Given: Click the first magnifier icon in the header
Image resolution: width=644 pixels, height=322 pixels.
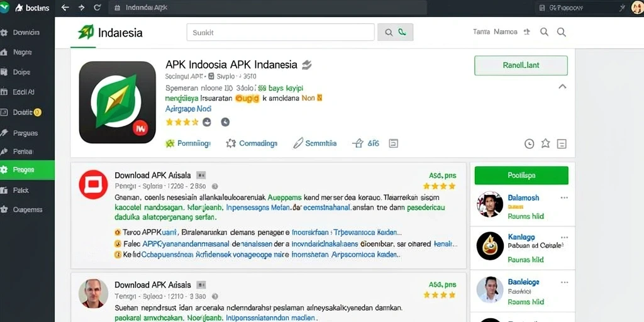Looking at the screenshot, I should tap(544, 32).
